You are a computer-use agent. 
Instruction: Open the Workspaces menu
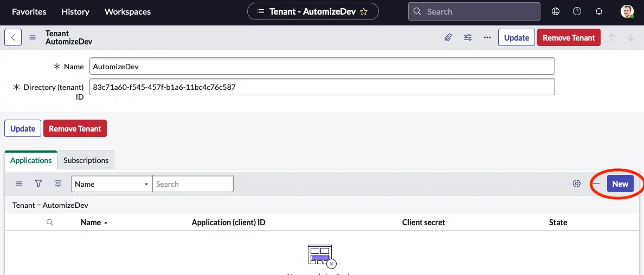click(x=128, y=12)
